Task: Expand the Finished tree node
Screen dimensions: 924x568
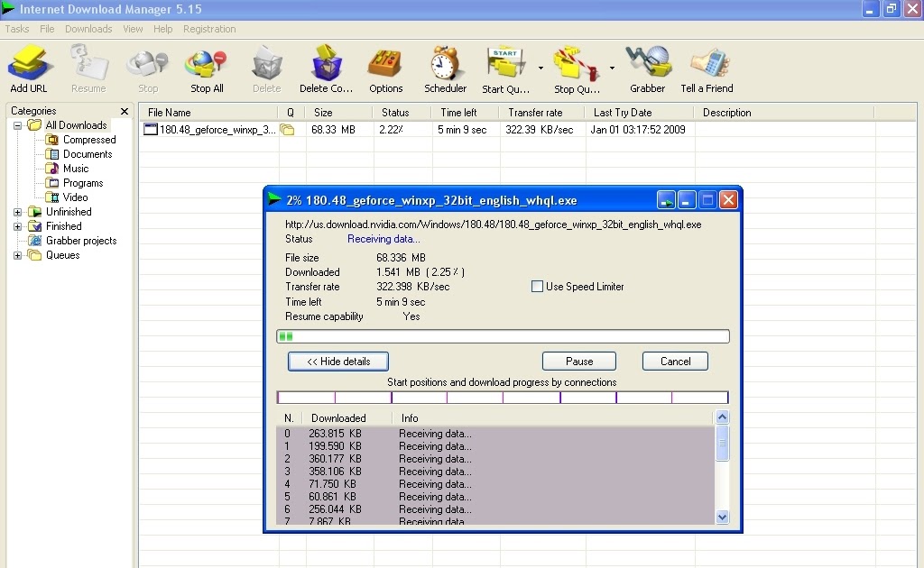Action: [18, 226]
